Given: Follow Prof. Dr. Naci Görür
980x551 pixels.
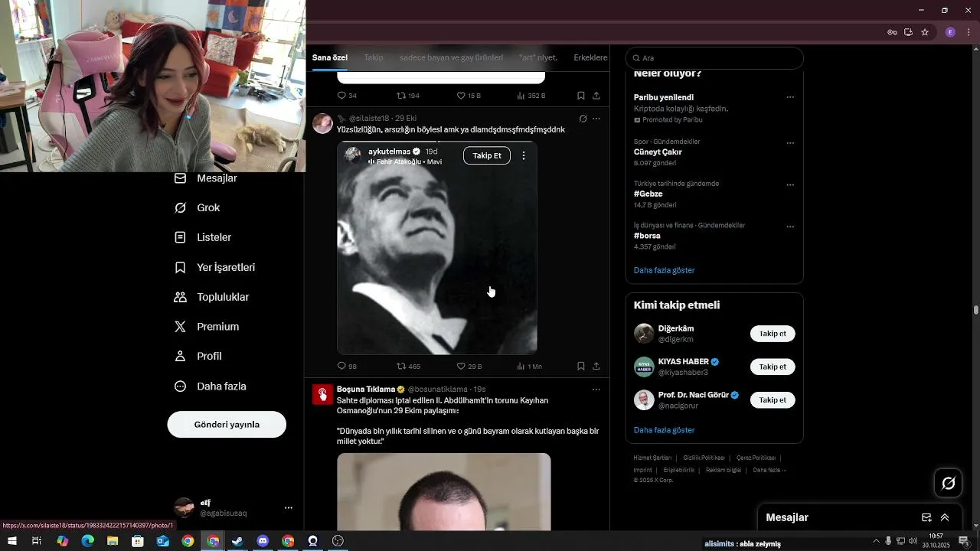Looking at the screenshot, I should (773, 399).
